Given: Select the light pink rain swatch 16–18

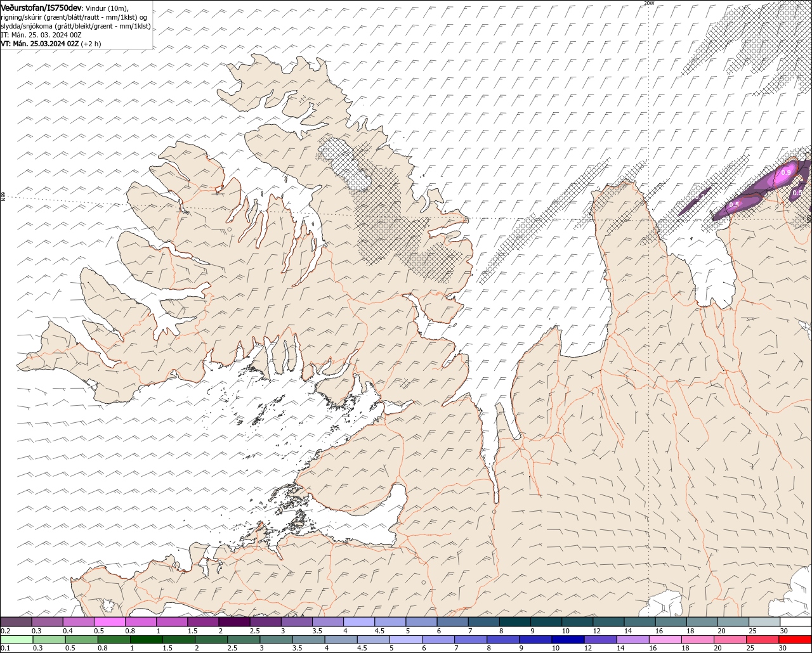Looking at the screenshot, I should tap(665, 640).
